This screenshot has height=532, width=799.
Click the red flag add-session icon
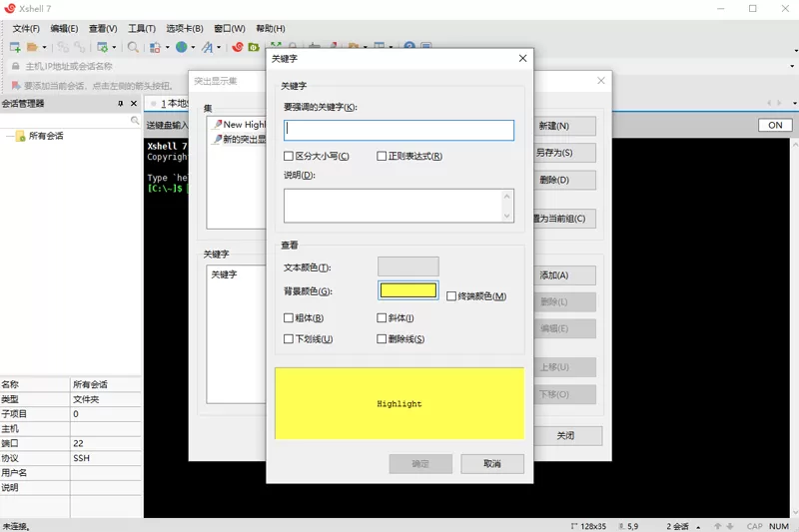coord(16,86)
